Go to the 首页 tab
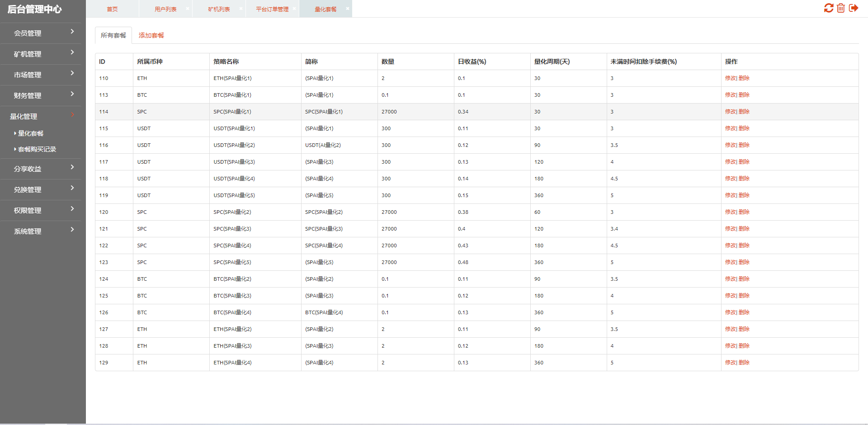Image resolution: width=868 pixels, height=425 pixels. point(112,9)
